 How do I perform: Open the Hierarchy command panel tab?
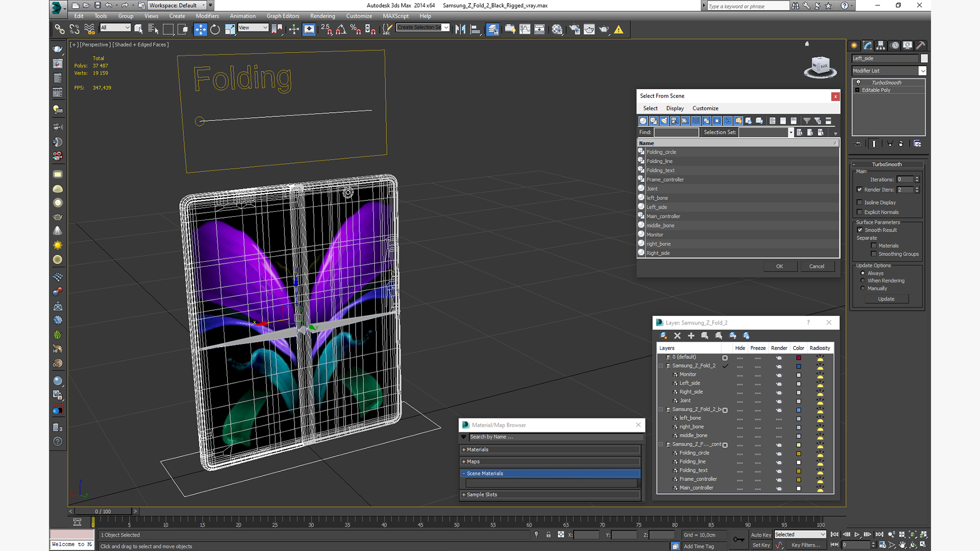(x=880, y=45)
